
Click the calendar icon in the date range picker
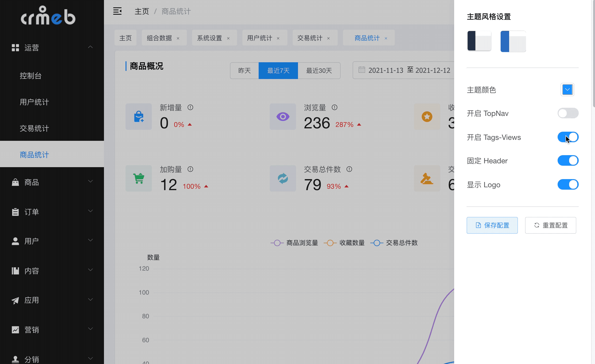click(x=361, y=70)
